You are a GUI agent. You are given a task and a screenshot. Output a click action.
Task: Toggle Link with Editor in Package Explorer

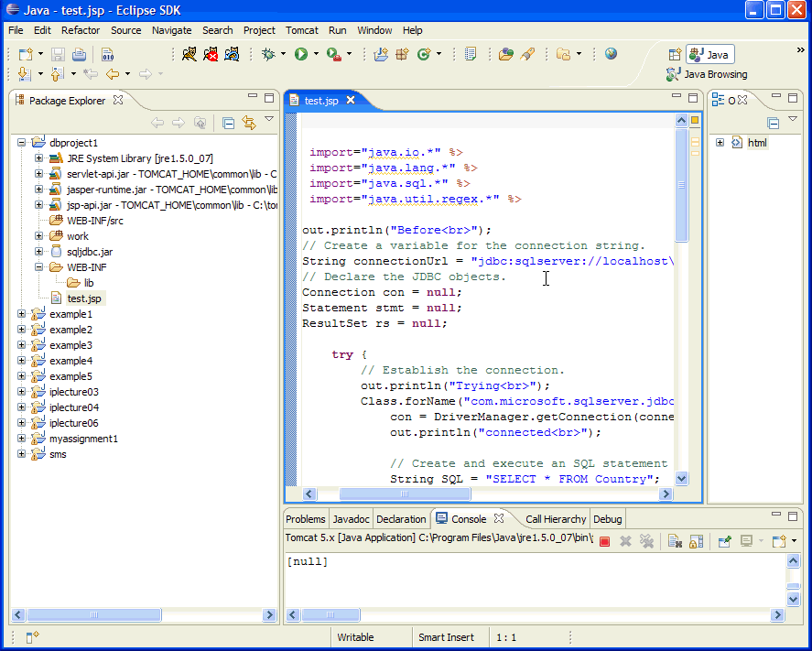point(248,123)
